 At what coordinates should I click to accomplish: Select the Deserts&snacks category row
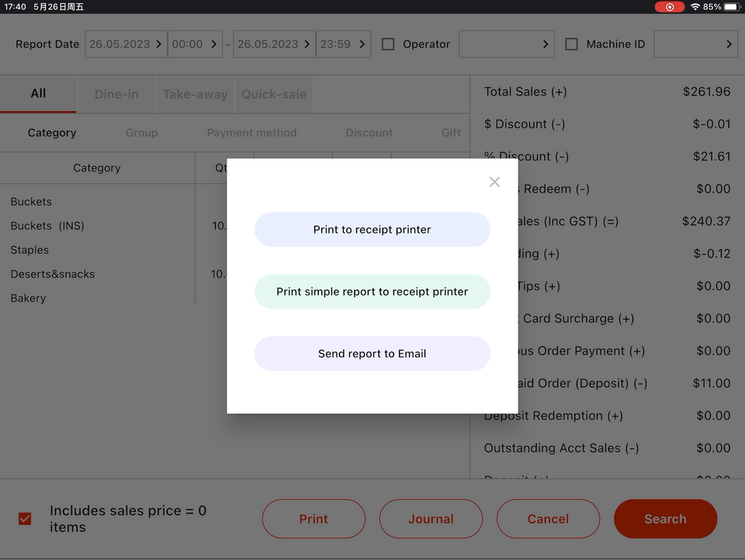[x=53, y=274]
